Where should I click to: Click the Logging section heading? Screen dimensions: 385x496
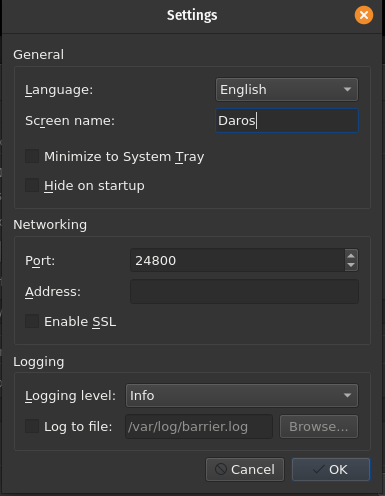click(x=39, y=362)
